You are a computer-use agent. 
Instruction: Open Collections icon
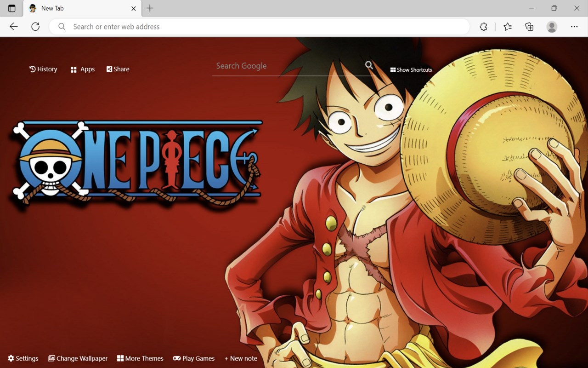[529, 27]
